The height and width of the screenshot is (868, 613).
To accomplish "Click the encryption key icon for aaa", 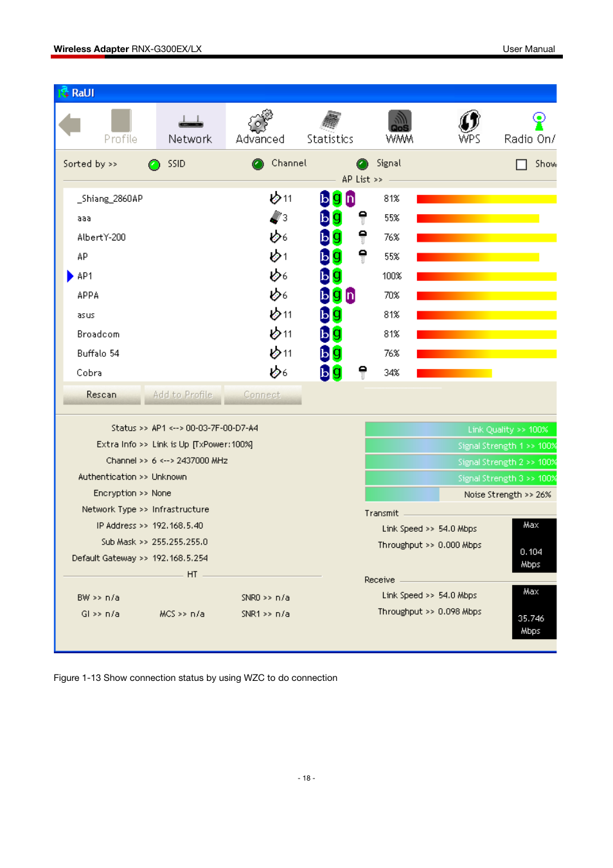I will click(362, 217).
